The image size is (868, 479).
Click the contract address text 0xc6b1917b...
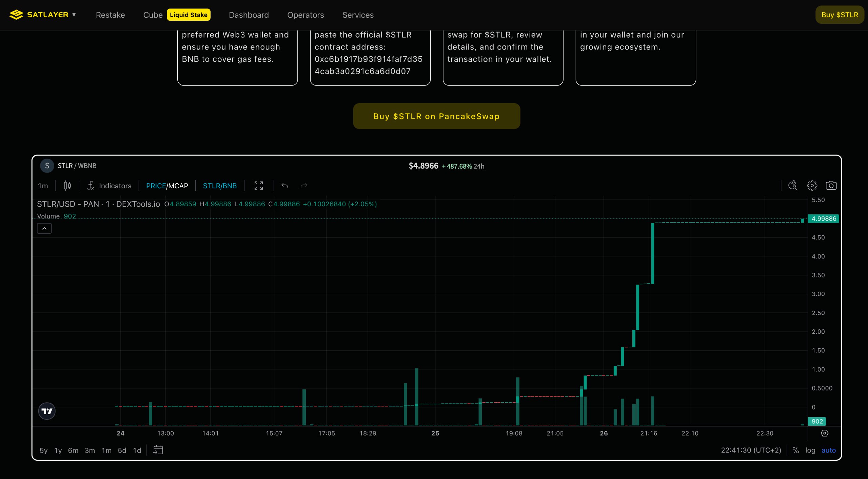pos(368,65)
